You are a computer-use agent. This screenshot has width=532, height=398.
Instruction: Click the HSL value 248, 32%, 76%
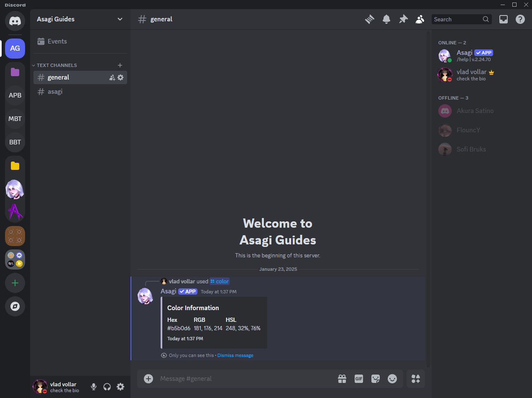tap(243, 329)
